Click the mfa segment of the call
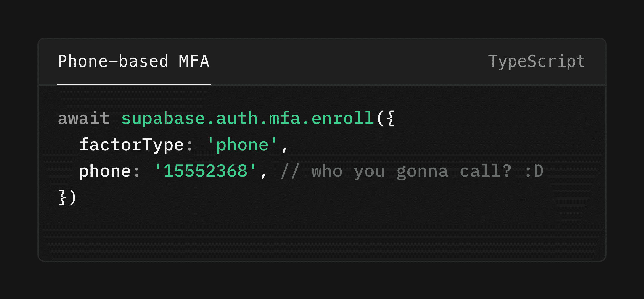This screenshot has height=300, width=644. (x=285, y=118)
